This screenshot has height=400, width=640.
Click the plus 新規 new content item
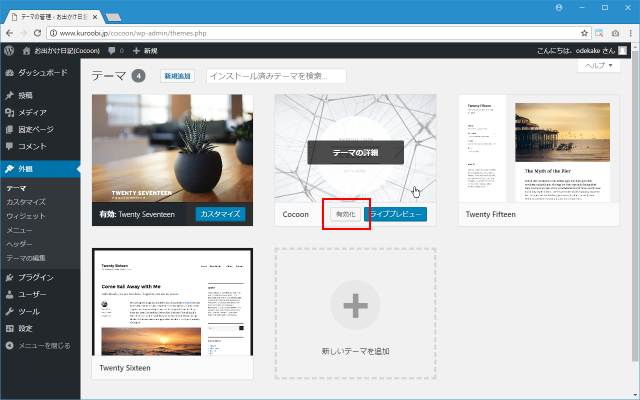point(145,51)
